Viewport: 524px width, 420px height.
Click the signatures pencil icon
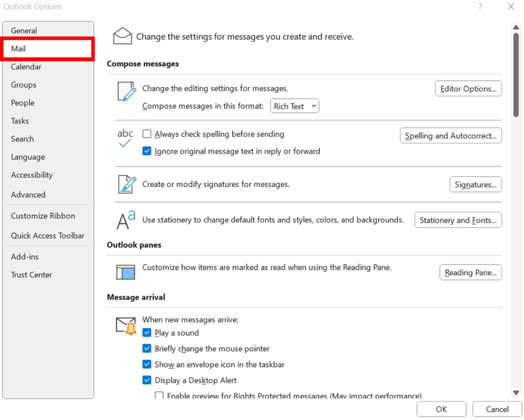coord(125,183)
